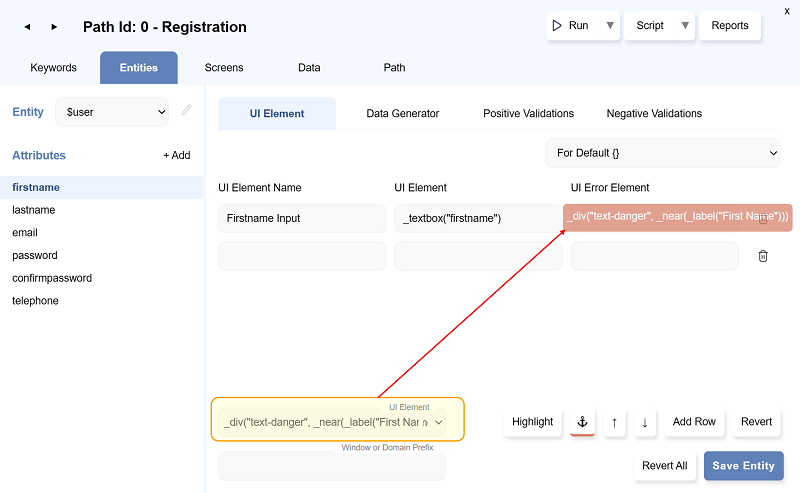The image size is (800, 493).
Task: Move row down with the down arrow
Action: pos(645,422)
